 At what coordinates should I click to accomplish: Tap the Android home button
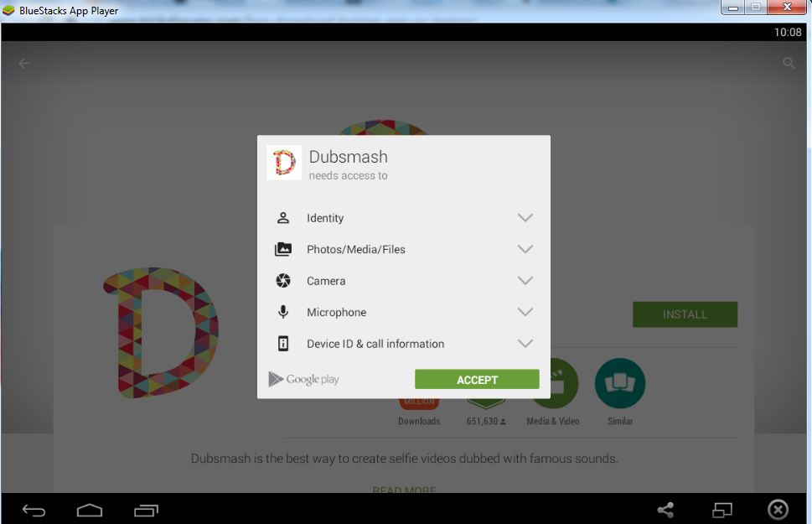coord(90,511)
